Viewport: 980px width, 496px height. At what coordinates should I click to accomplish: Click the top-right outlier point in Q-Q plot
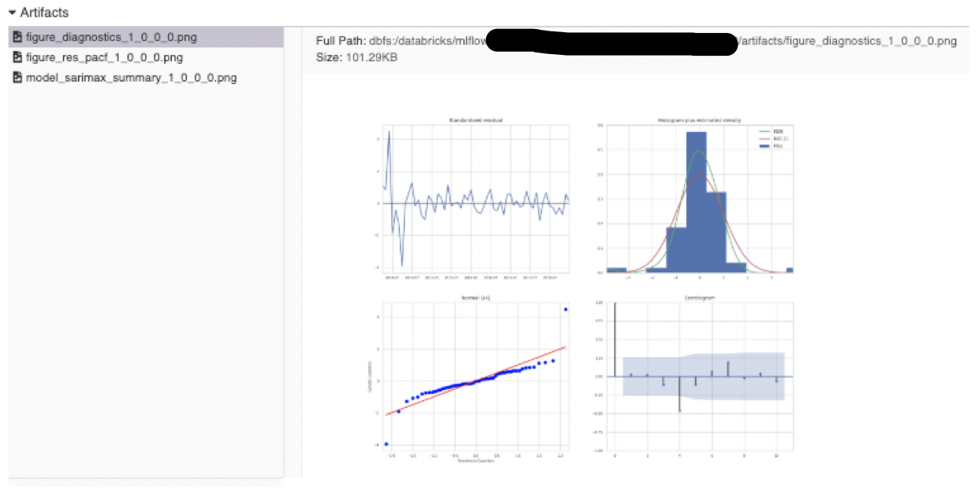tap(565, 309)
